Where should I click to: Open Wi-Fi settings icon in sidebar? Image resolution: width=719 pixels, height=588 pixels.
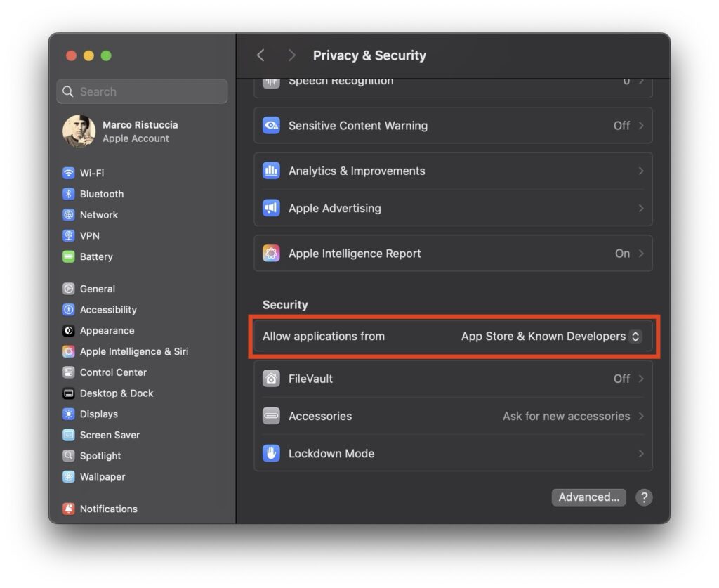pos(68,173)
